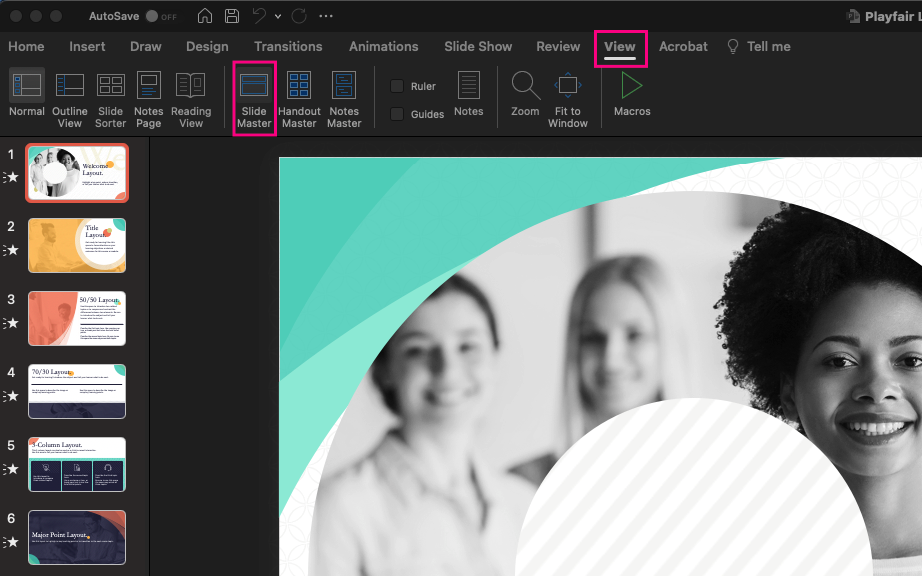The height and width of the screenshot is (576, 922).
Task: Enable the Ruler
Action: click(x=396, y=86)
